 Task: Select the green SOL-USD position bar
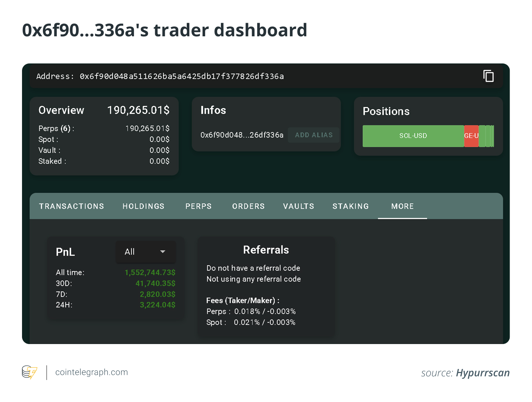413,136
